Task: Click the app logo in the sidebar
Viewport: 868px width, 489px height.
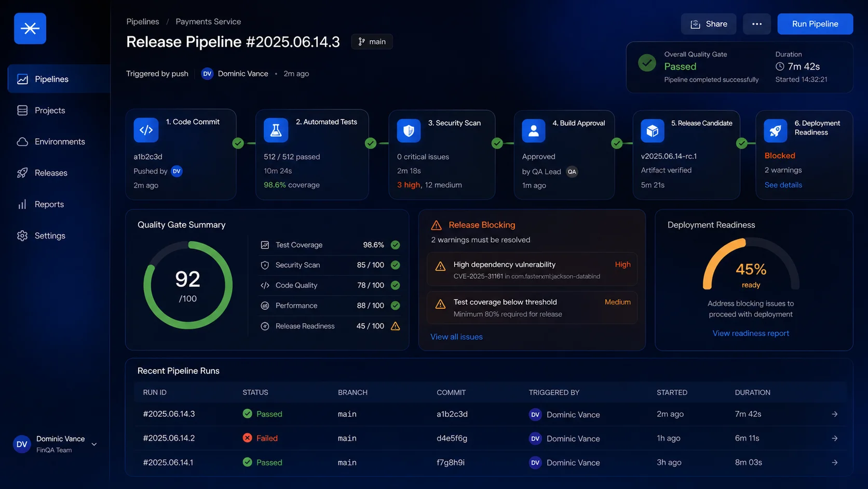Action: tap(30, 29)
